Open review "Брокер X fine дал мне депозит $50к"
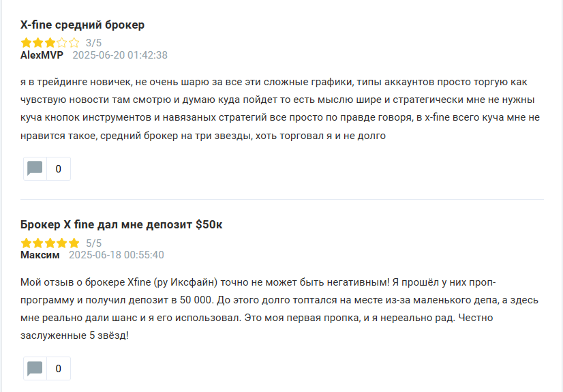Screen dimensions: 563x392 (121, 224)
